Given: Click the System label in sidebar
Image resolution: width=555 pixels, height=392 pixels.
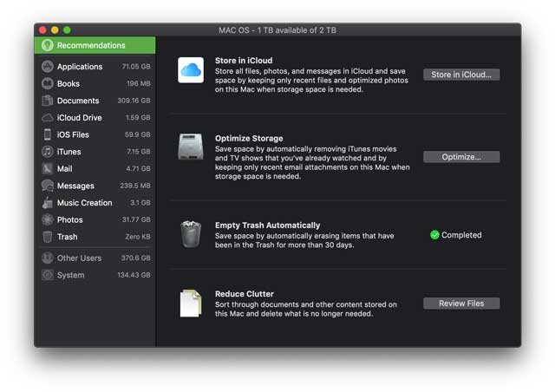Looking at the screenshot, I should coord(71,275).
